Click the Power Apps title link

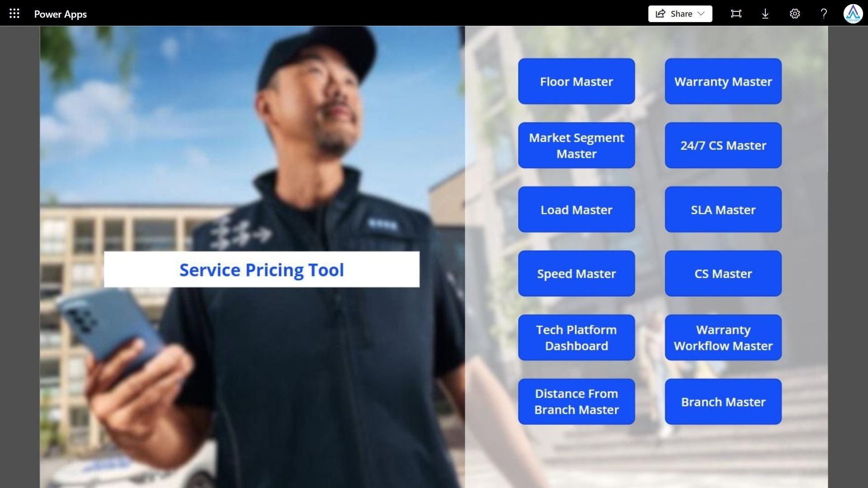pos(61,14)
